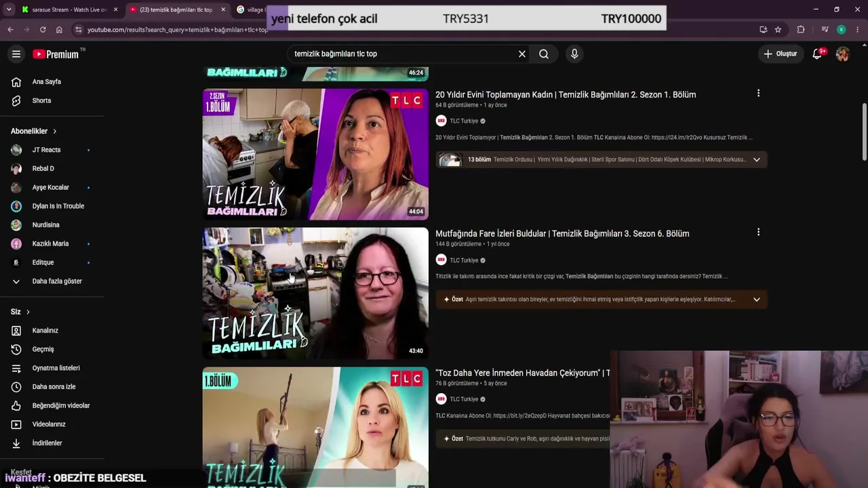The height and width of the screenshot is (488, 868).
Task: Open the Chrome tab search dropdown
Action: click(x=9, y=9)
